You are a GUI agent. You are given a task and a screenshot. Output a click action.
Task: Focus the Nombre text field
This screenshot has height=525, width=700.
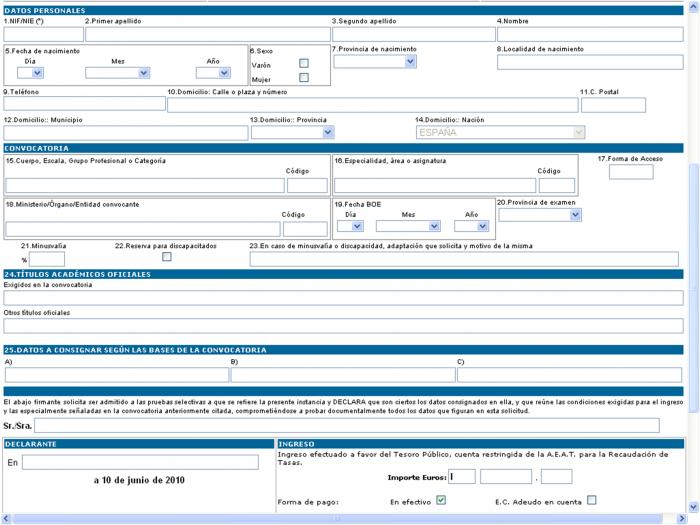(x=590, y=34)
